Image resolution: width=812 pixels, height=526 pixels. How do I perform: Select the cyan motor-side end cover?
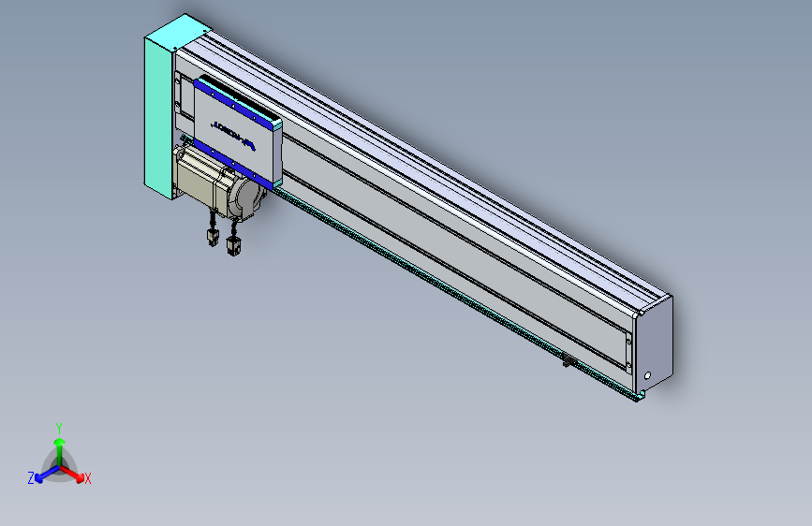click(165, 108)
